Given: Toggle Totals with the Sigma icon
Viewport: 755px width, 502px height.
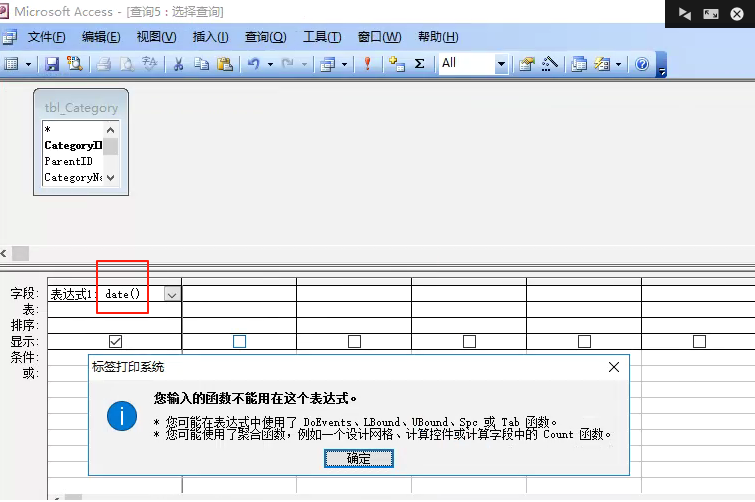Looking at the screenshot, I should click(419, 64).
